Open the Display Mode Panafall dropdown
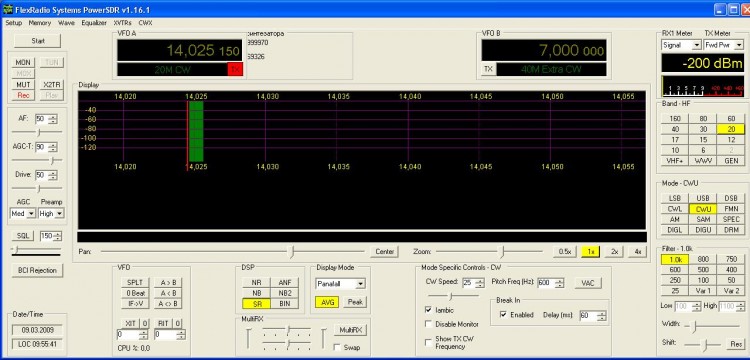 pyautogui.click(x=340, y=284)
